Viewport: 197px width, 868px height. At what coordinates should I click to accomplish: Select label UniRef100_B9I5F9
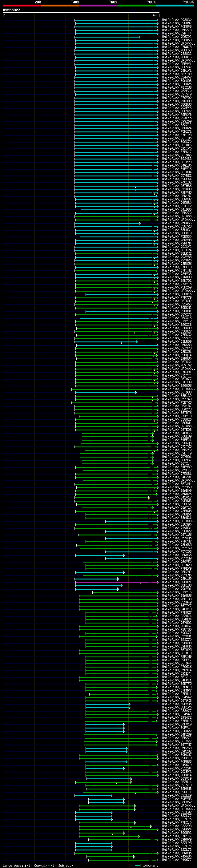pyautogui.click(x=177, y=94)
